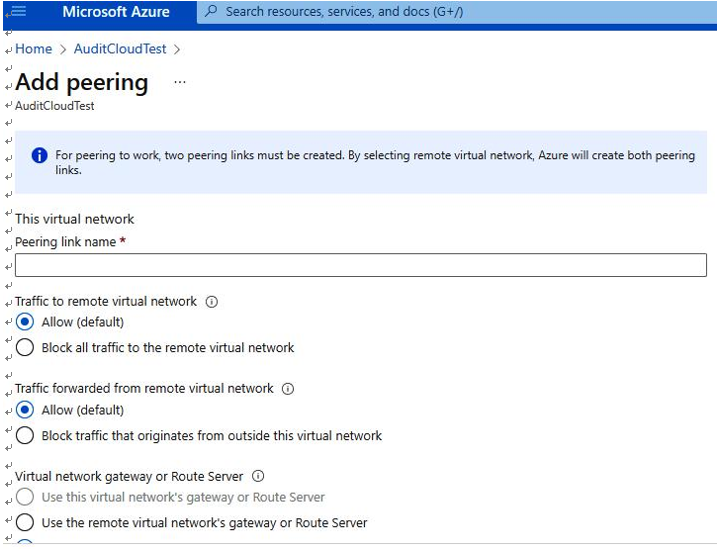The width and height of the screenshot is (722, 549).
Task: Select Allow (default) under Traffic forwarded
Action: pyautogui.click(x=25, y=410)
